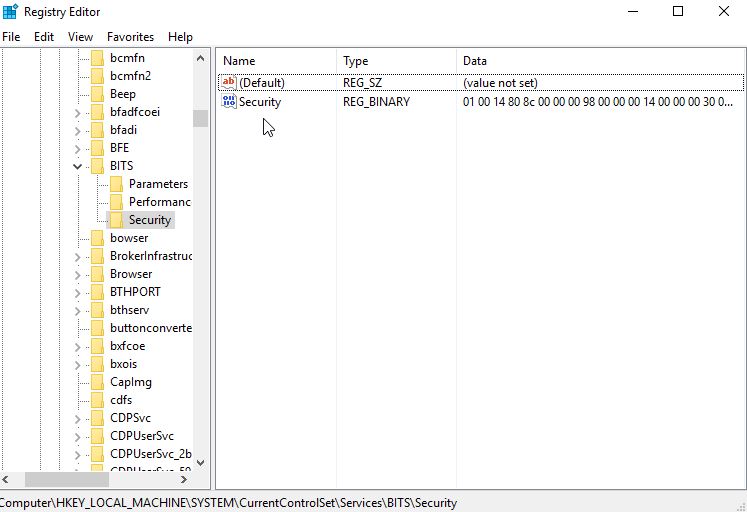
Task: Open the File menu
Action: pyautogui.click(x=11, y=37)
